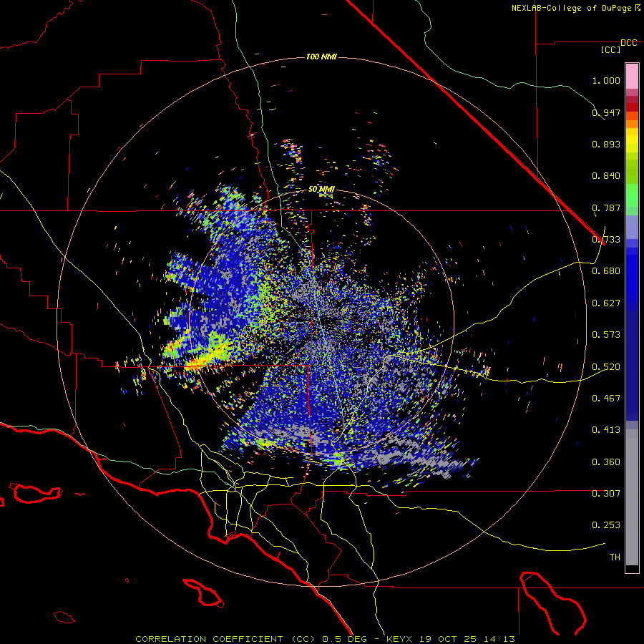Click the 50 NMI range ring label
Image resolution: width=644 pixels, height=644 pixels.
click(321, 189)
